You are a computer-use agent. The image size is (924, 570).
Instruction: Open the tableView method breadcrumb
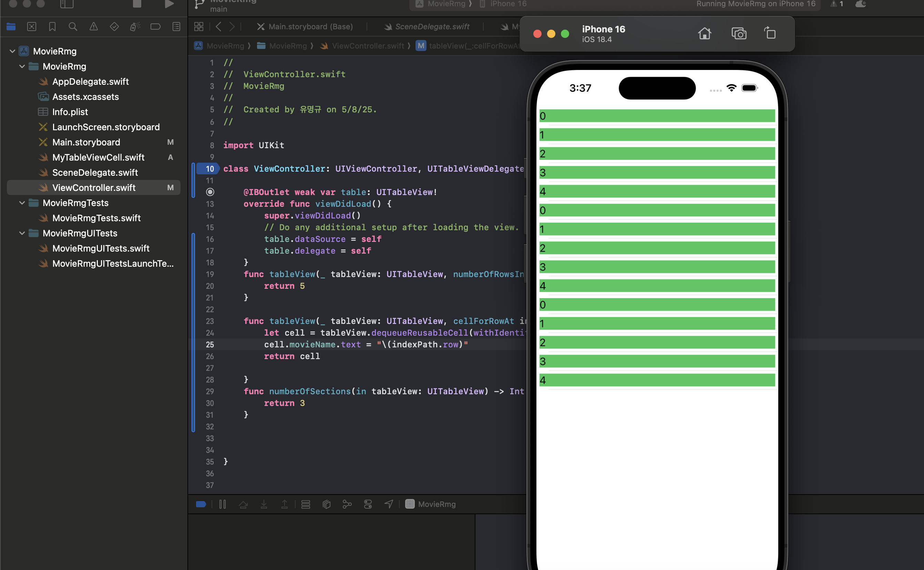click(468, 45)
